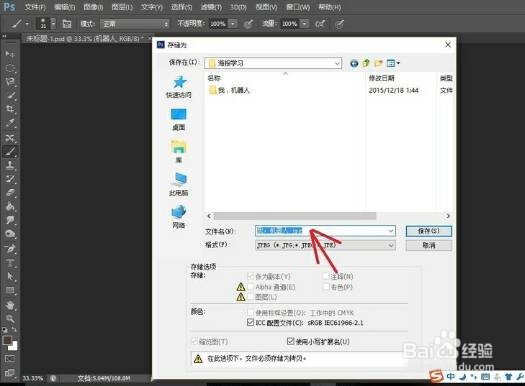Click horizontal scrollbar in file list
The image size is (525, 386).
[295, 216]
